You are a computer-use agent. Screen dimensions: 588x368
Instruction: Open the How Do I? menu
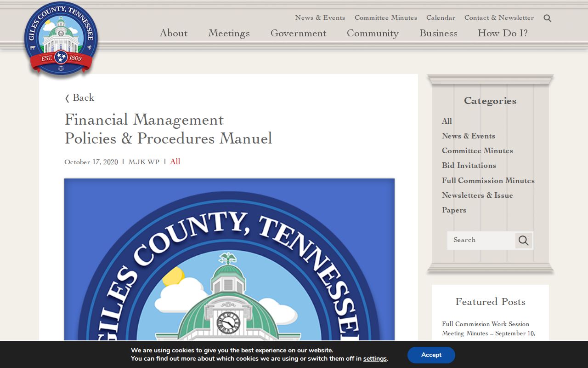[x=503, y=33]
